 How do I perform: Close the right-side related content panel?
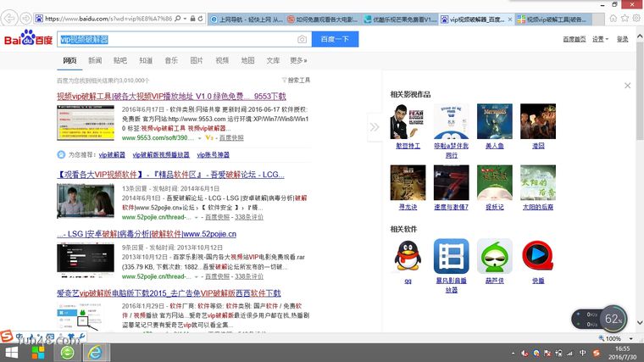point(628,86)
